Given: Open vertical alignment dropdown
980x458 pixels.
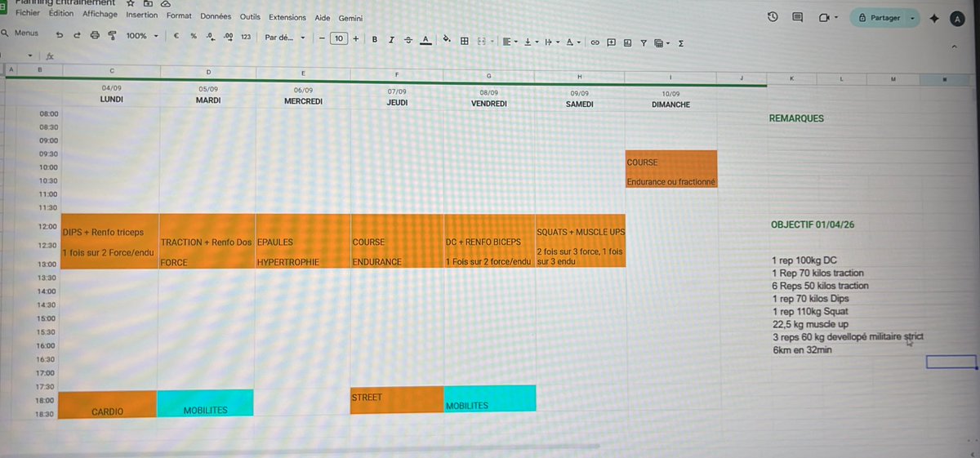Looking at the screenshot, I should (531, 41).
